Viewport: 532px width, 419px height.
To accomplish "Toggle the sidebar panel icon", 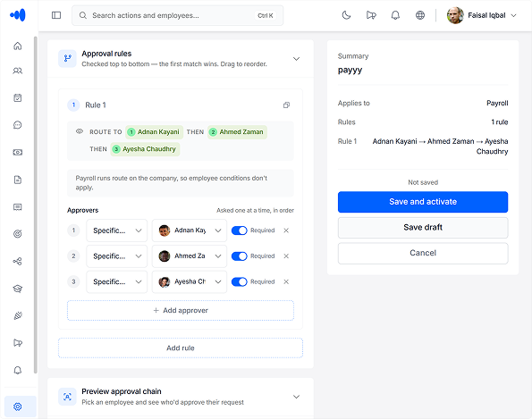I will (x=56, y=15).
